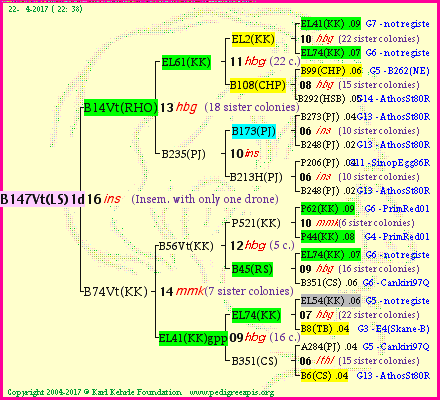This screenshot has width=440, height=400.
Task: Click B6(CS) .04 entry
Action: coord(324,376)
